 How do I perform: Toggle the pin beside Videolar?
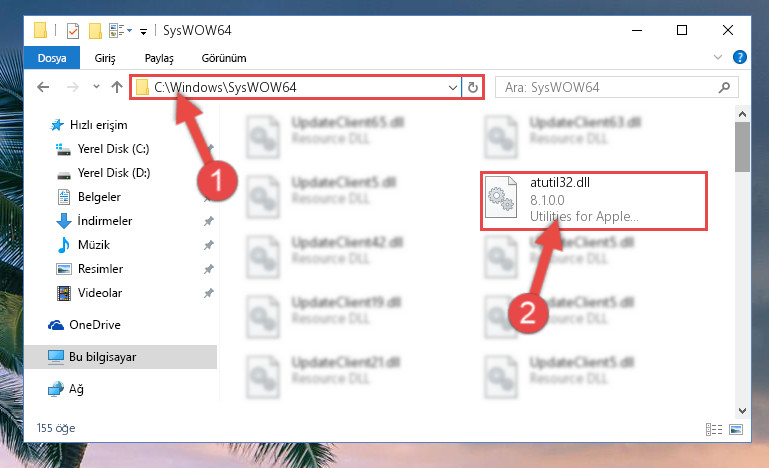pyautogui.click(x=208, y=293)
